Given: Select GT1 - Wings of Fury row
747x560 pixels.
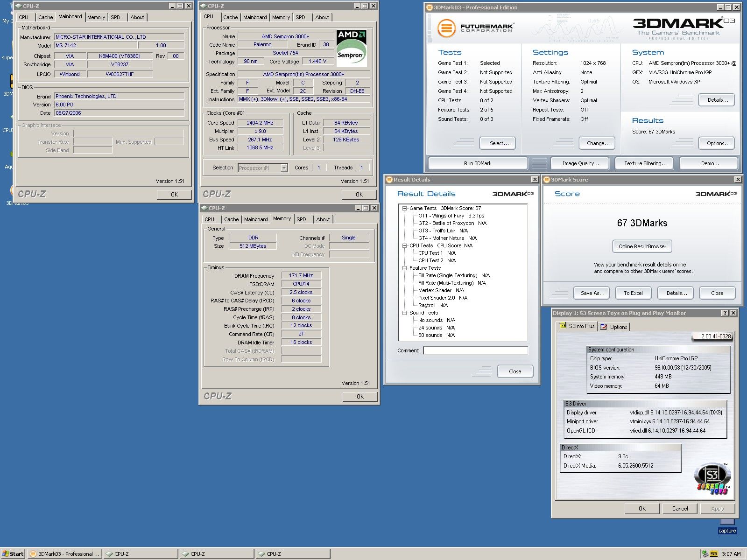Looking at the screenshot, I should tap(451, 216).
